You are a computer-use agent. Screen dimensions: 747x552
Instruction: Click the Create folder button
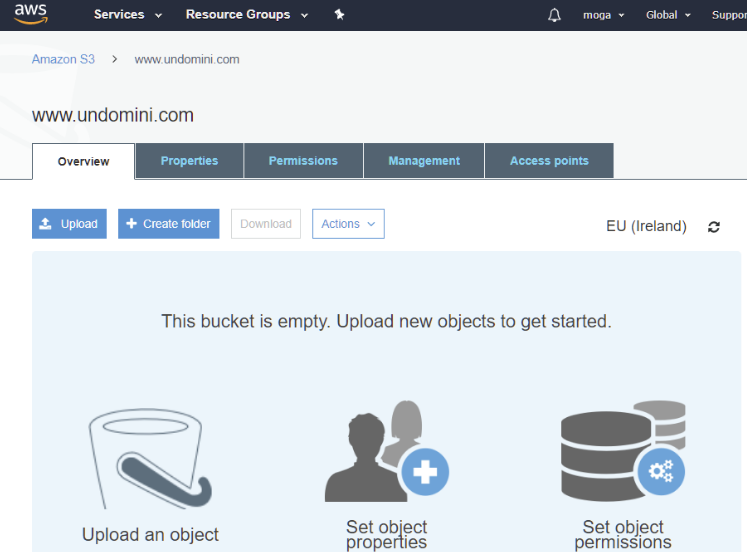pyautogui.click(x=169, y=224)
